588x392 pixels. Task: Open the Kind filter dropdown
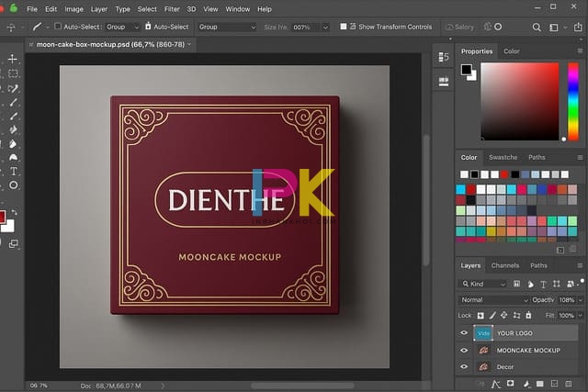484,284
